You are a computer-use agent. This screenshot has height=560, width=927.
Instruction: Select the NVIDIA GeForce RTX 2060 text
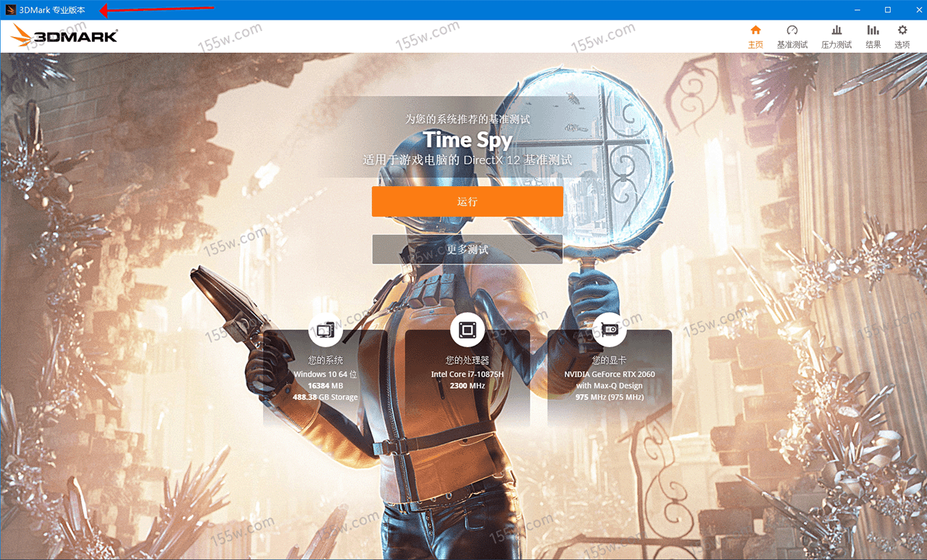click(610, 375)
